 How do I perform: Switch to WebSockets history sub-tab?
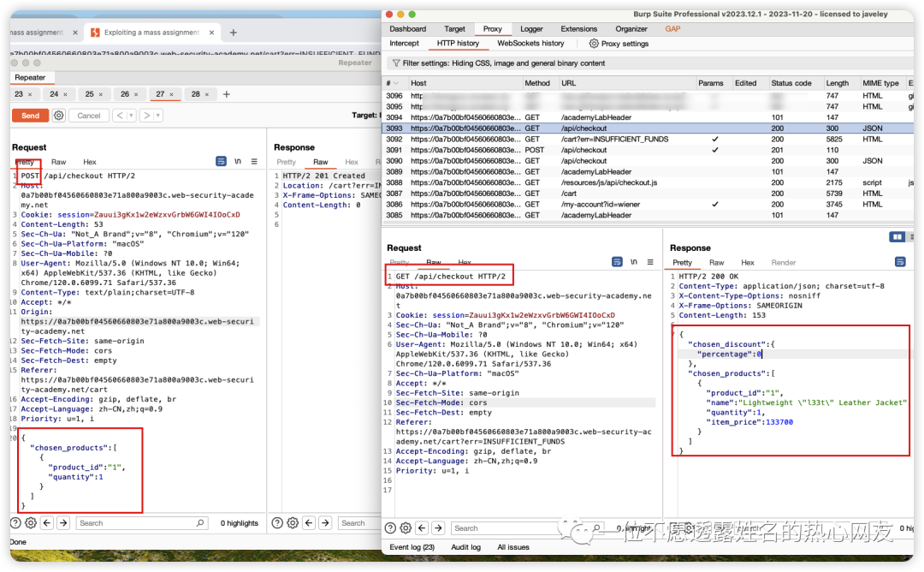(530, 44)
